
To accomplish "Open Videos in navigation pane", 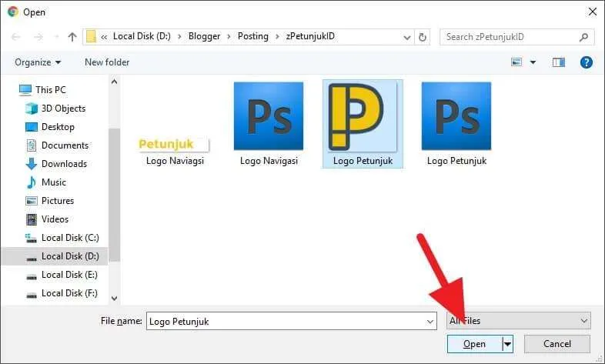I will (47, 219).
